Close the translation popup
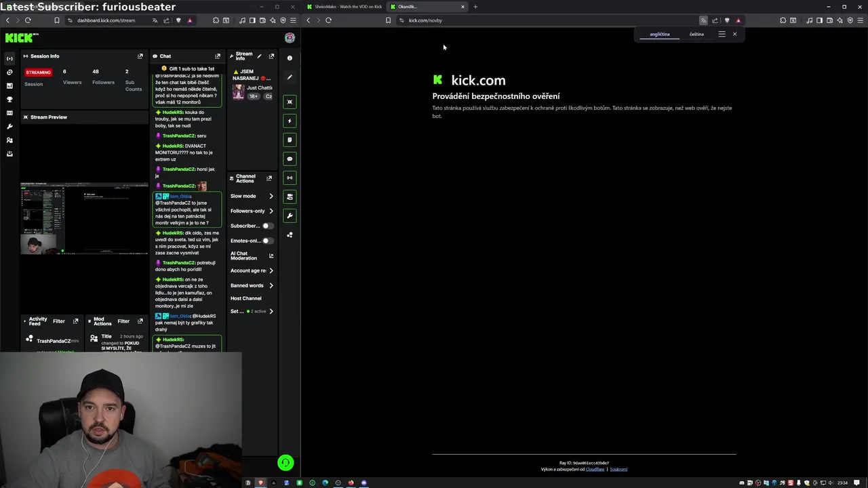Viewport: 868px width, 488px height. [x=734, y=34]
